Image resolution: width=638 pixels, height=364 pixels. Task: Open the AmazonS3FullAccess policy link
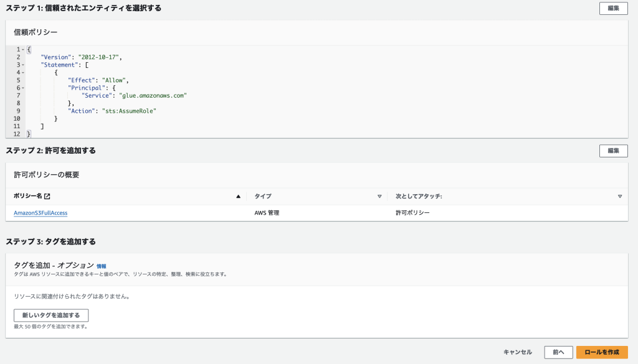click(x=40, y=213)
